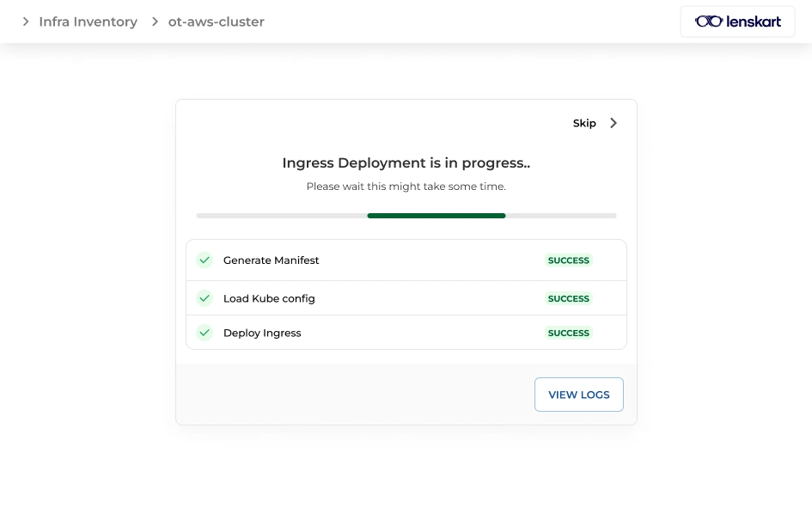Click SUCCESS badge for Load Kube config
Viewport: 812px width, 508px height.
coord(569,299)
